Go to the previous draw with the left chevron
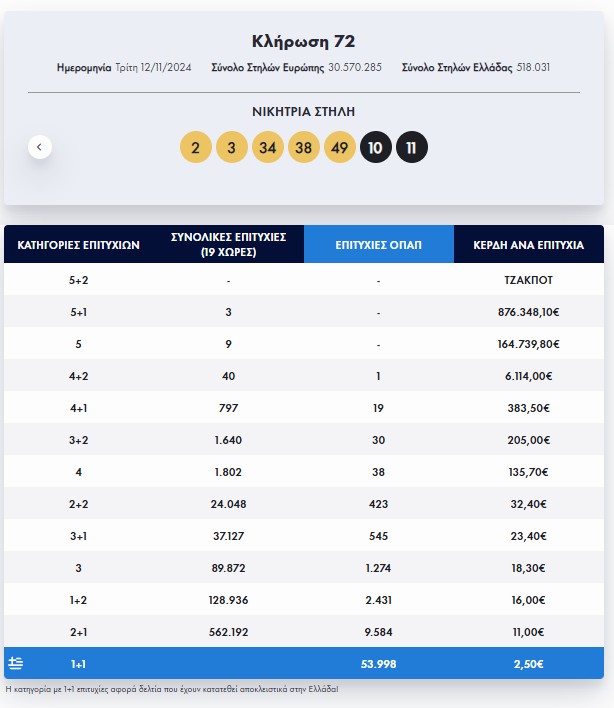The height and width of the screenshot is (708, 614). pyautogui.click(x=40, y=147)
